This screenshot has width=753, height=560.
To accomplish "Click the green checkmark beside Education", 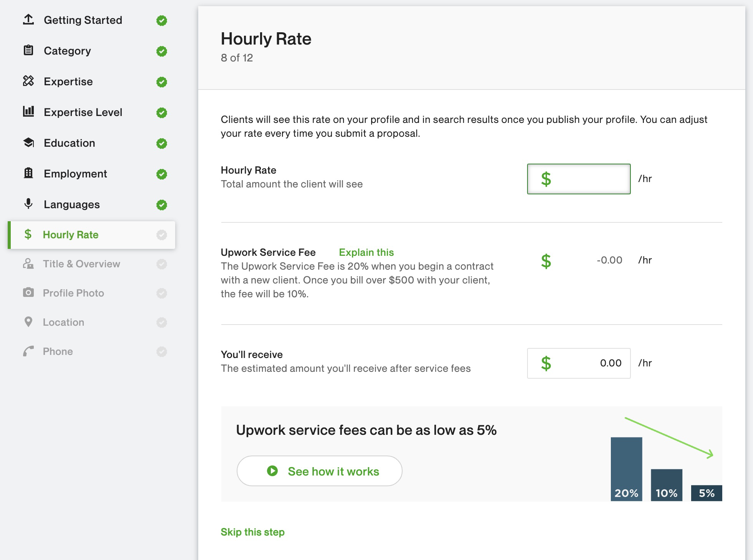I will point(162,143).
